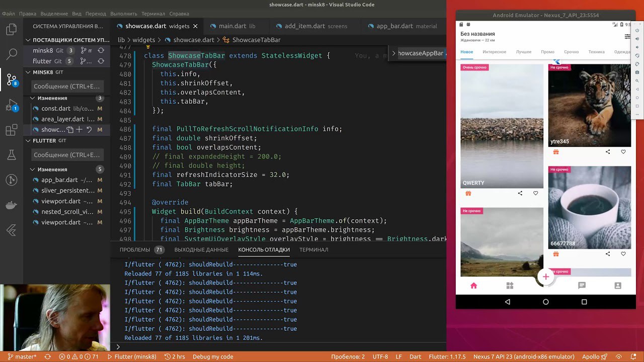Switch to ТЕРМИНАЛ panel tab
644x362 pixels.
(x=313, y=250)
